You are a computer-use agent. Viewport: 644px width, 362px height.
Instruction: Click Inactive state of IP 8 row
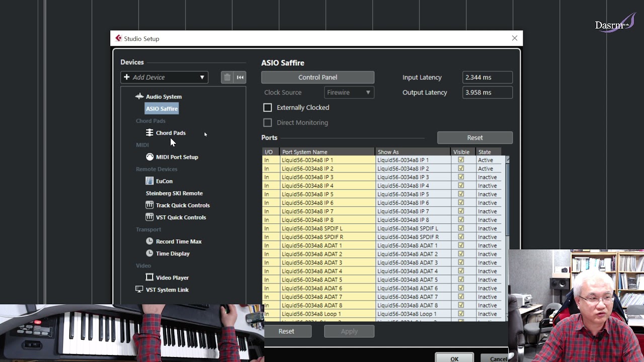(489, 220)
